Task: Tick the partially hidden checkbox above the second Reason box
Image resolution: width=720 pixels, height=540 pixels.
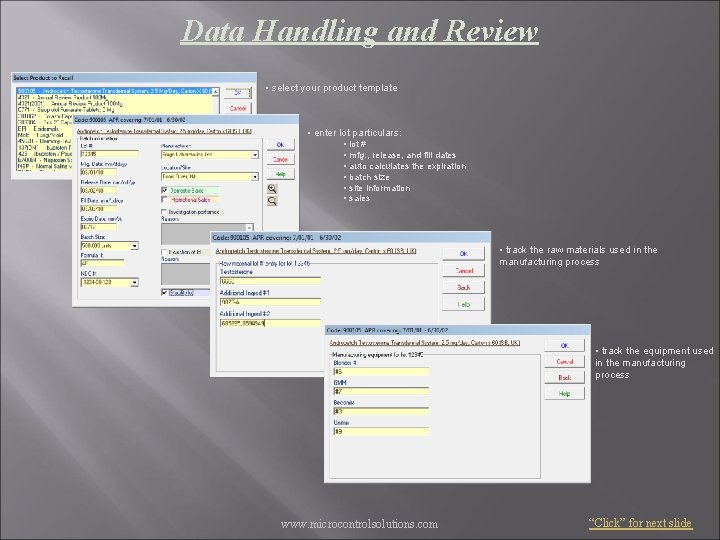Action: tap(164, 252)
